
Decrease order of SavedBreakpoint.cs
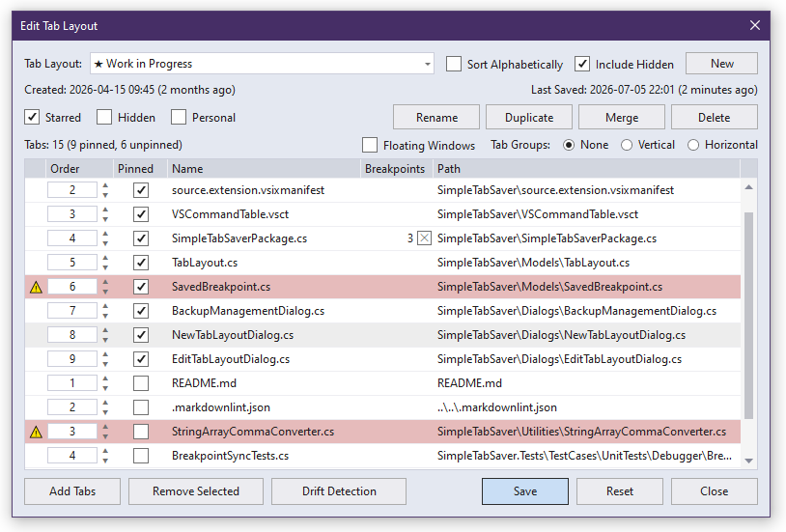click(x=105, y=292)
